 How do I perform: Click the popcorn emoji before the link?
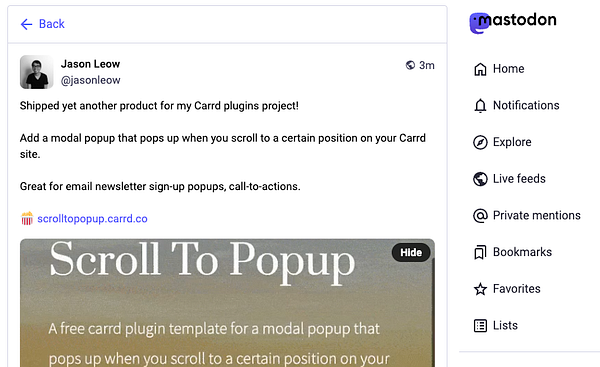(x=27, y=219)
